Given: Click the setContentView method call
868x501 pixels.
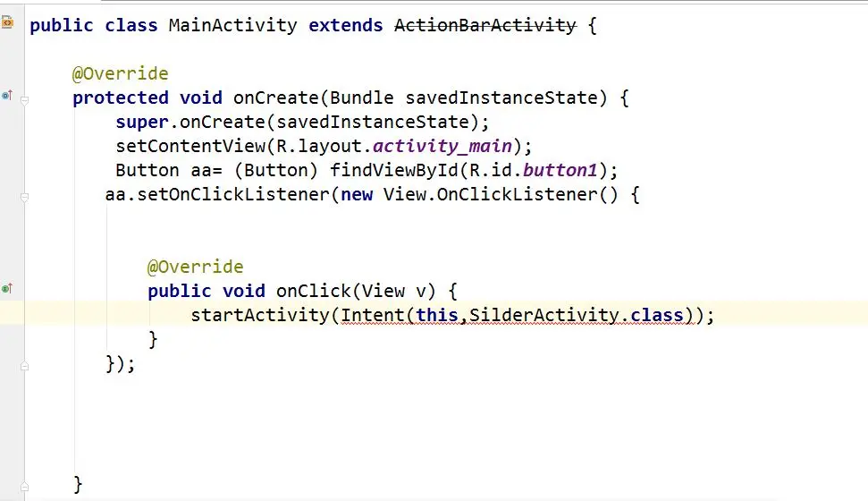Looking at the screenshot, I should click(x=190, y=147).
